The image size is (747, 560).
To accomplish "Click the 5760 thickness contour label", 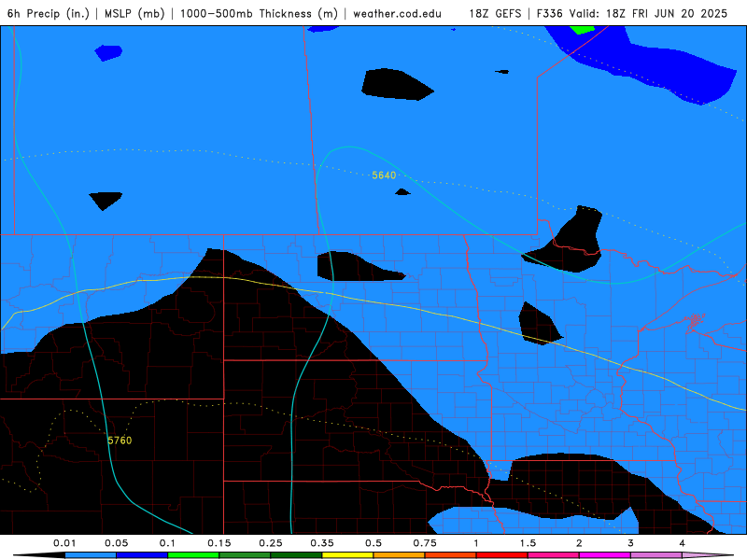I will [x=120, y=441].
